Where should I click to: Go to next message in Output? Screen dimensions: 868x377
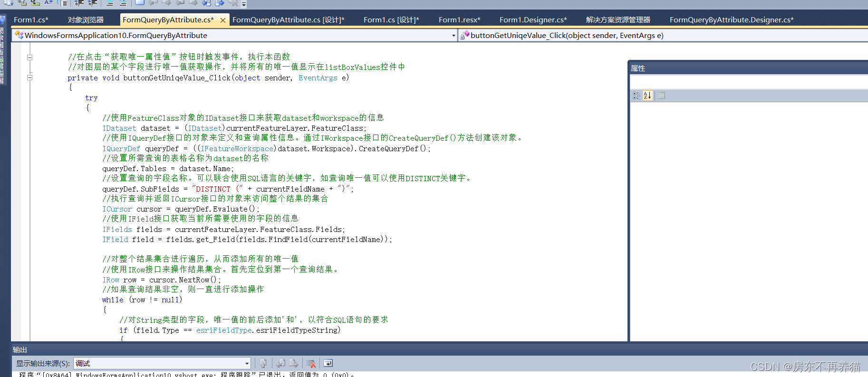(x=294, y=364)
